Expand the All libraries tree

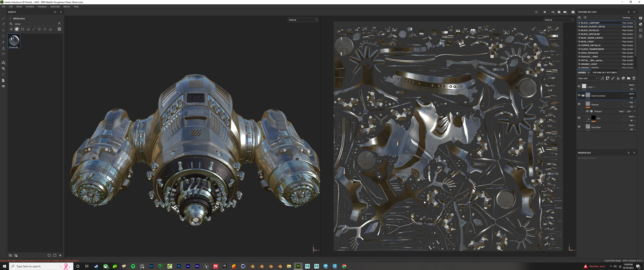pos(10,19)
